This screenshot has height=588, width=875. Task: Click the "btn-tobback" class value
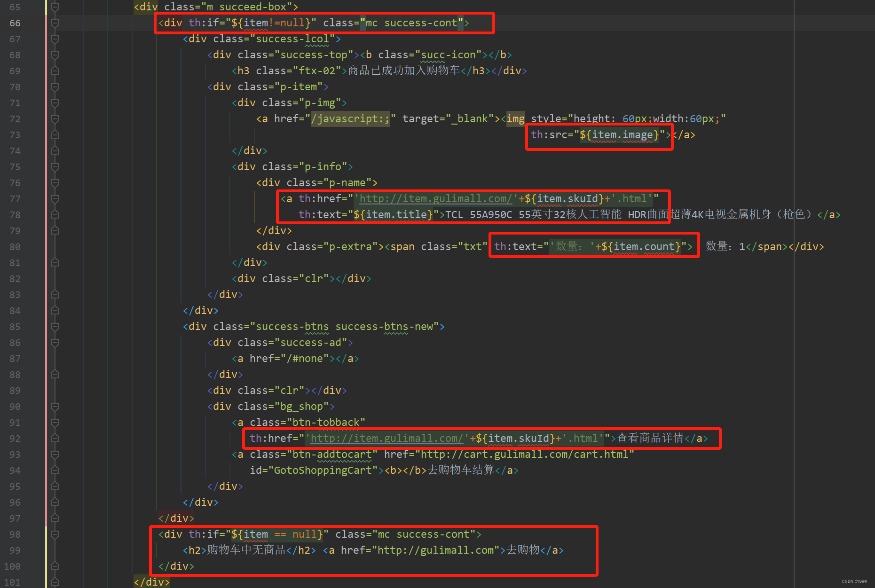pos(326,423)
